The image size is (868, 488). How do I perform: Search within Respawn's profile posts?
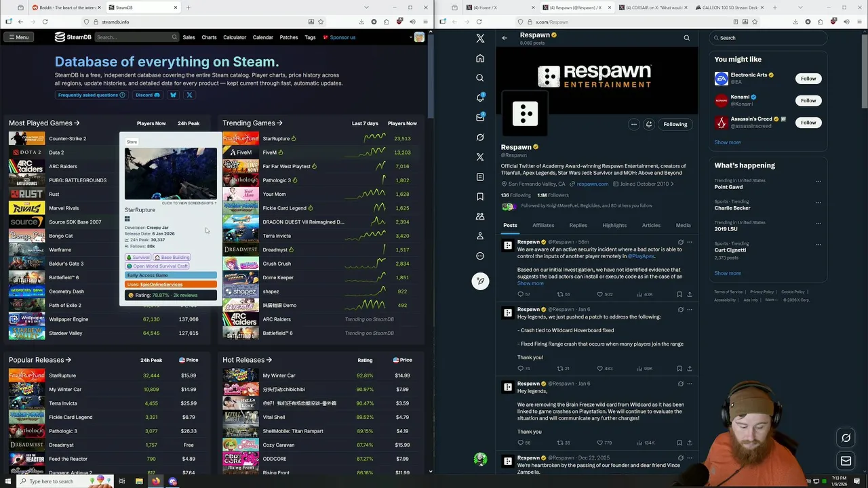686,38
